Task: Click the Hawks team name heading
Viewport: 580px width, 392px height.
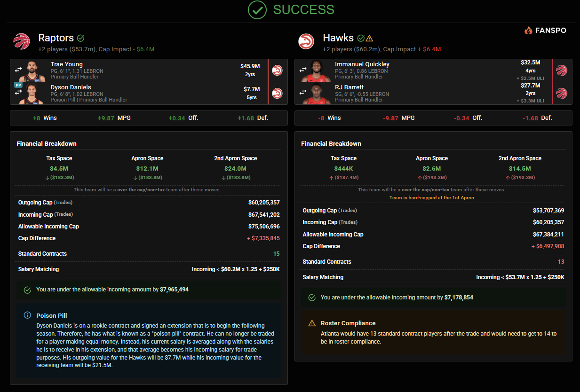Action: tap(338, 38)
